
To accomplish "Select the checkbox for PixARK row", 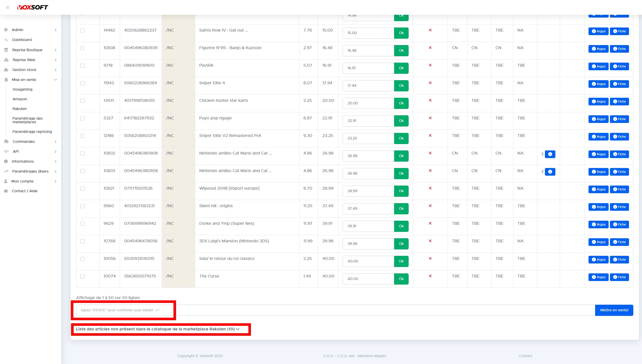I will click(83, 66).
